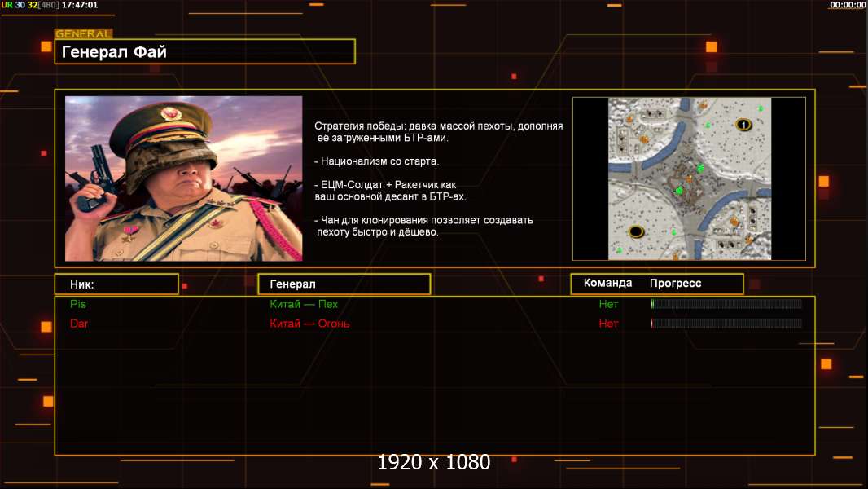
Task: Click faction 'Китай — Пех'
Action: point(304,304)
